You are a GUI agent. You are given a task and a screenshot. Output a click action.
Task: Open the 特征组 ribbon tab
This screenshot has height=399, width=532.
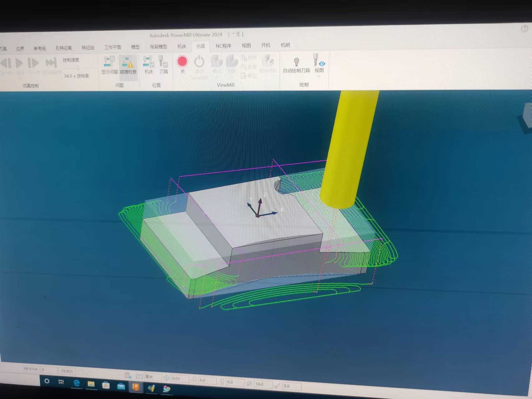coord(88,48)
